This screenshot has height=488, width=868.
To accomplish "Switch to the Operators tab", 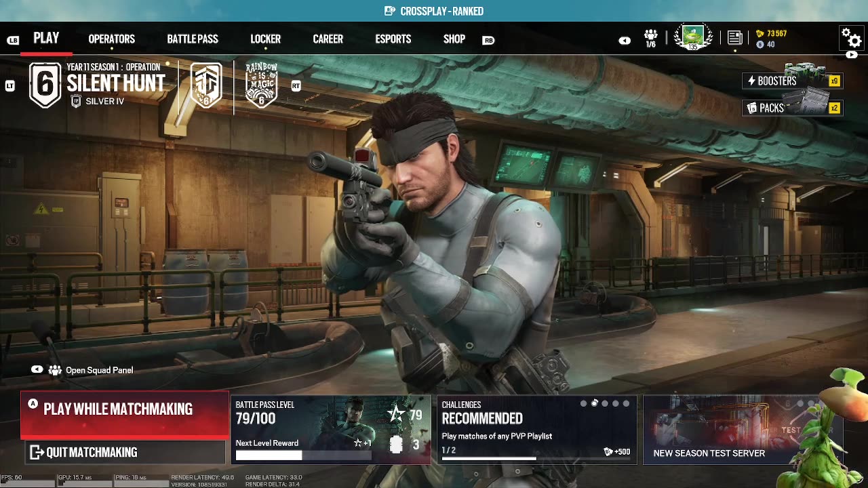I will point(112,39).
